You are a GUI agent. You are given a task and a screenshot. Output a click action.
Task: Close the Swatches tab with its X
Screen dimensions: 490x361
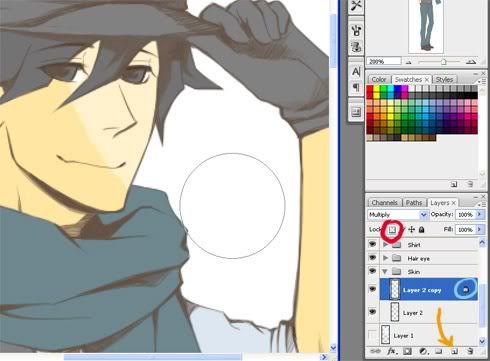click(x=427, y=80)
